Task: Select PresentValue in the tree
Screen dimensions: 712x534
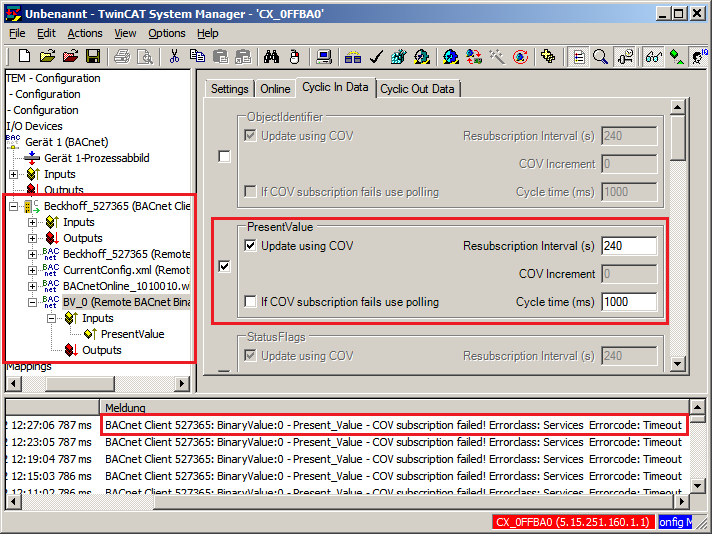Action: coord(132,334)
